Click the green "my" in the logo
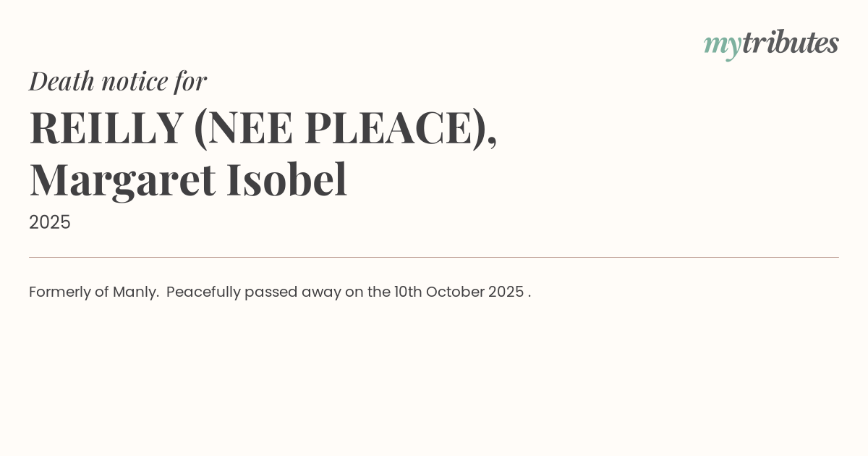 [722, 45]
